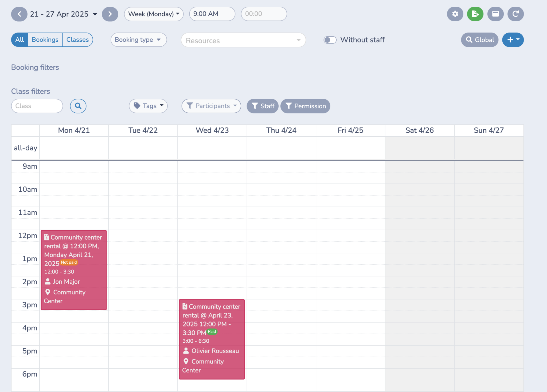
Task: Click the 12:00 - 3:30 time text
Action: point(59,272)
